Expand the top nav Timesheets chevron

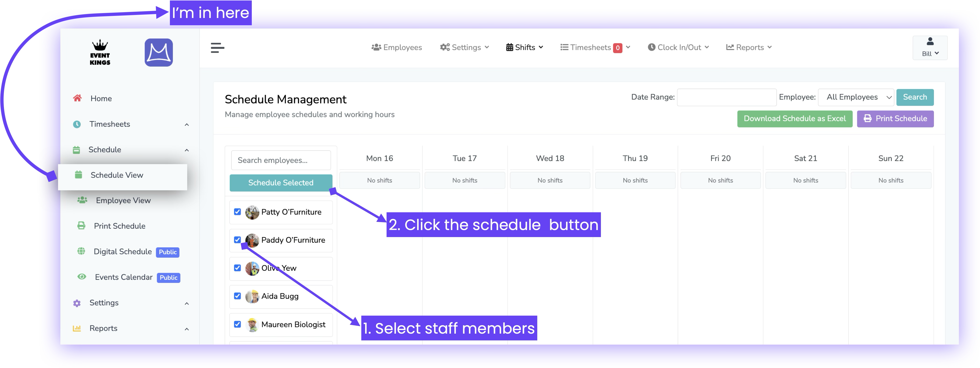tap(628, 47)
